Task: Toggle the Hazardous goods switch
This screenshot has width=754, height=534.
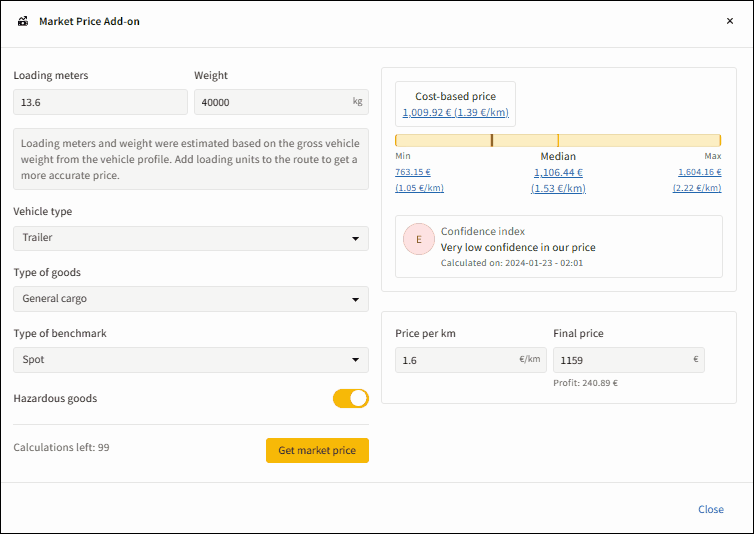Action: tap(350, 399)
